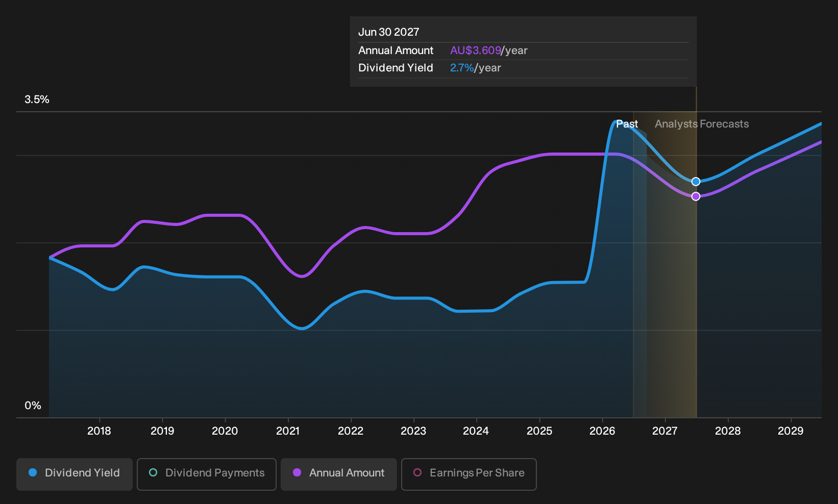Toggle the Dividend Yield legend button

(75, 474)
